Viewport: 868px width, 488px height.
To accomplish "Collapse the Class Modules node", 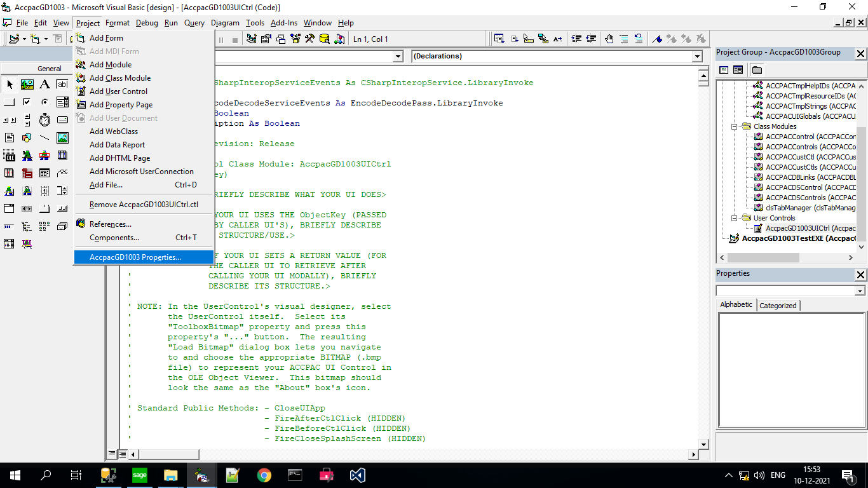I will pos(735,126).
